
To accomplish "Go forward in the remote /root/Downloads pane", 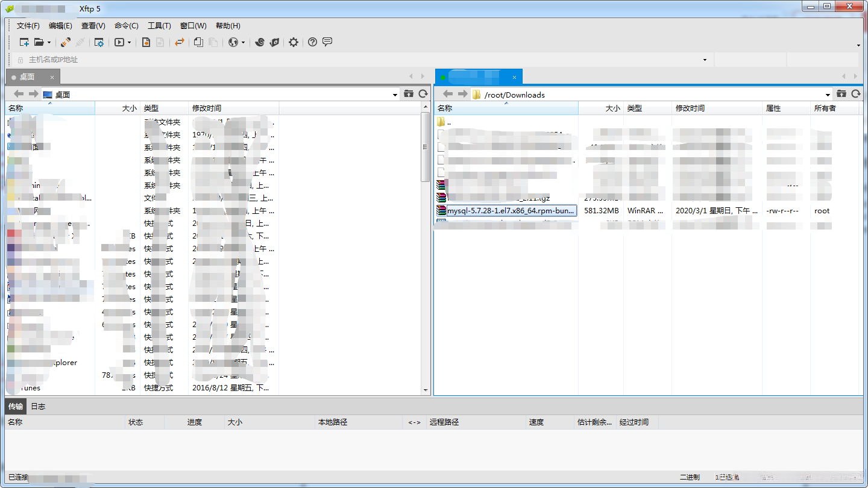I will point(462,94).
